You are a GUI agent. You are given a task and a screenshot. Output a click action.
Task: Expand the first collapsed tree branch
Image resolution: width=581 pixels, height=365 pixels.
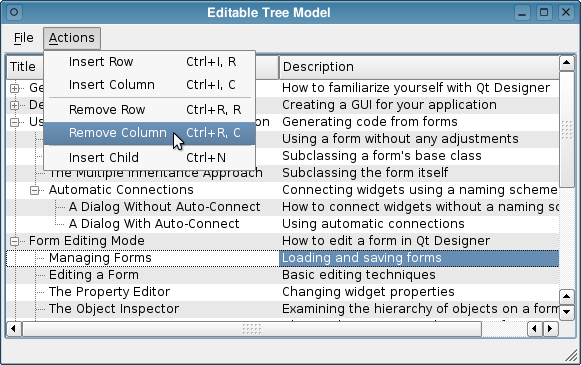pos(14,88)
